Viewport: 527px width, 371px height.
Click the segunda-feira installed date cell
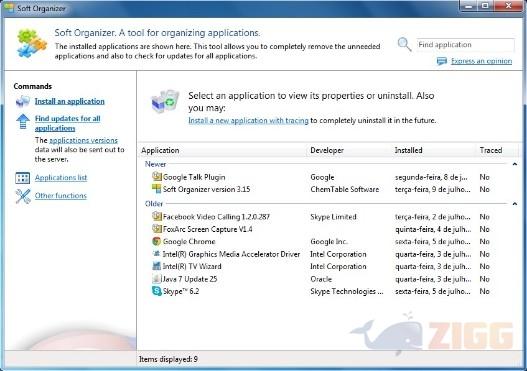pyautogui.click(x=431, y=177)
